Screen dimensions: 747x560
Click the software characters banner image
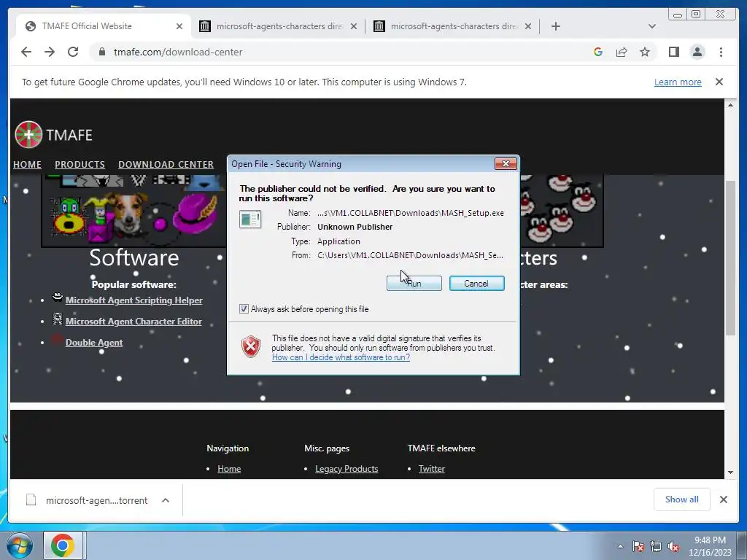click(133, 211)
